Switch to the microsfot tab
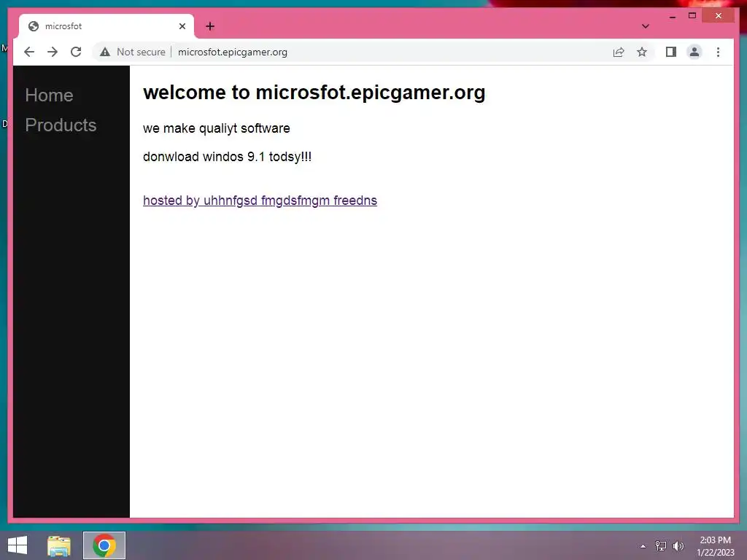The height and width of the screenshot is (560, 747). (107, 26)
